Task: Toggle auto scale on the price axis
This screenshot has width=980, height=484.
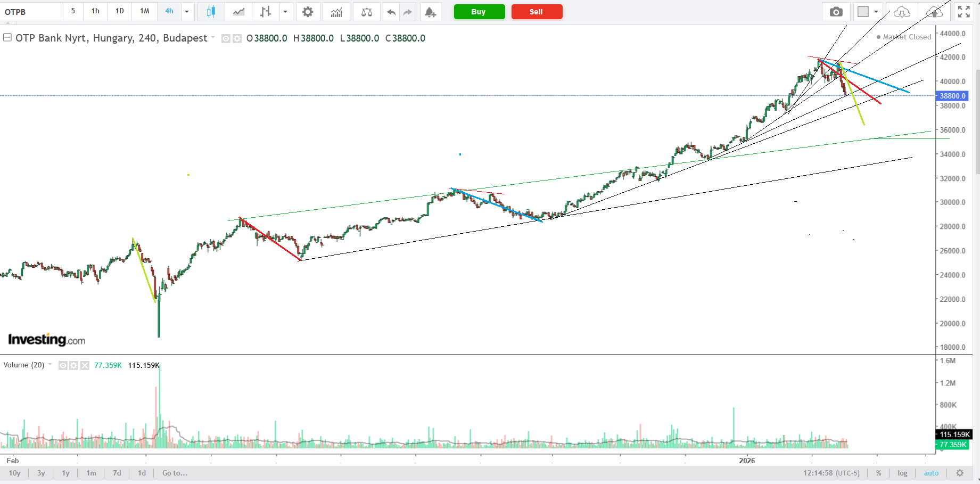Action: pyautogui.click(x=931, y=473)
